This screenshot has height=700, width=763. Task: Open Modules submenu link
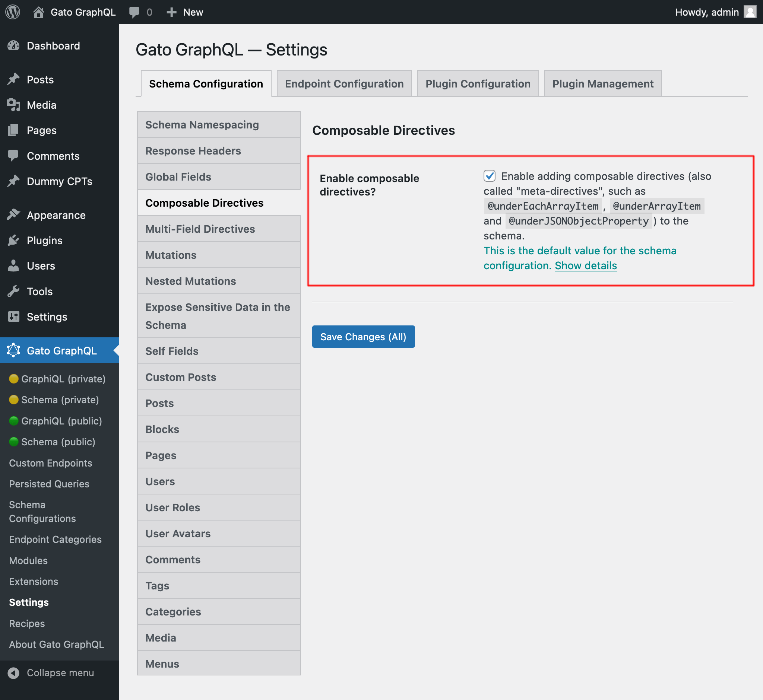[x=28, y=561]
